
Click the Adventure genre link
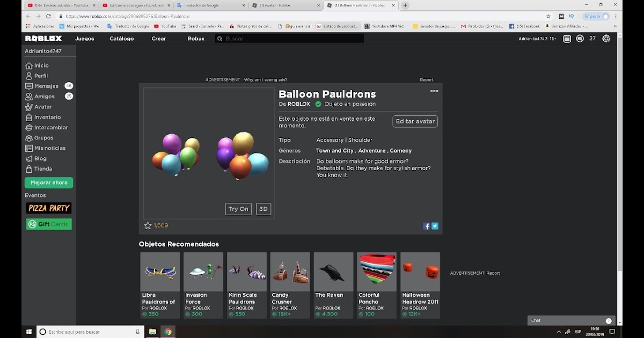(x=372, y=151)
